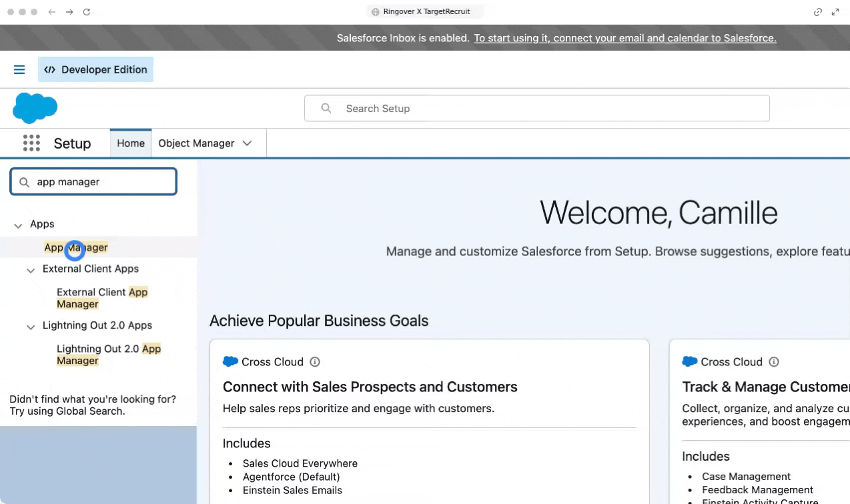Open App Manager in the setup tree
The height and width of the screenshot is (504, 850).
pos(76,247)
